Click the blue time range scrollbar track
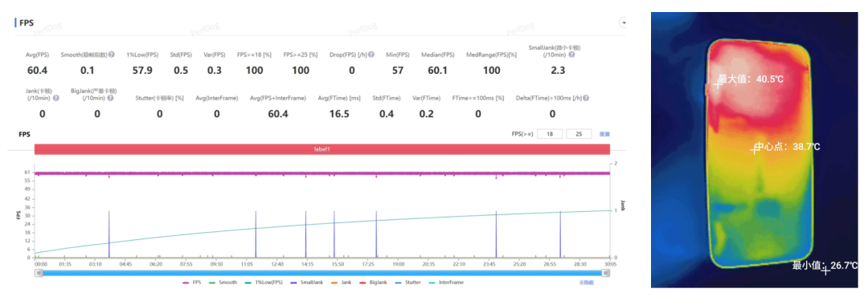This screenshot has height=297, width=868. tap(322, 273)
